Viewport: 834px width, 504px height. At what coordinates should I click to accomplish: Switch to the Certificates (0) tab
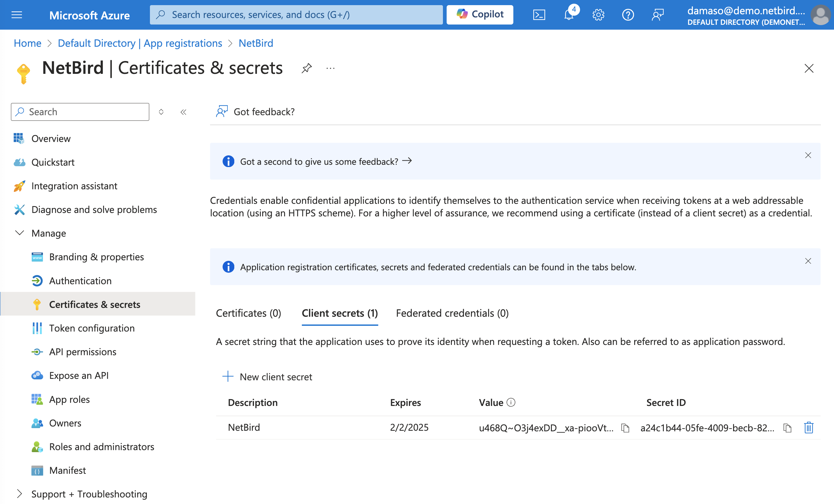[249, 313]
